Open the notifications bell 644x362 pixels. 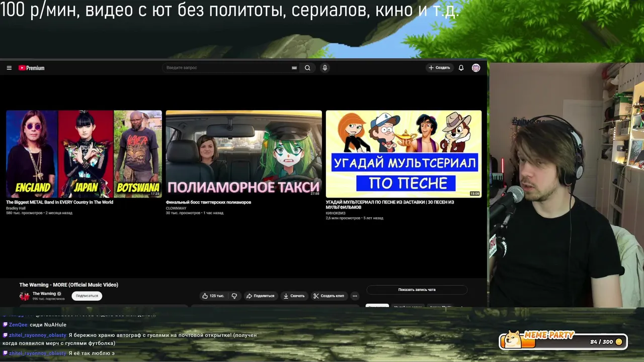click(x=461, y=68)
